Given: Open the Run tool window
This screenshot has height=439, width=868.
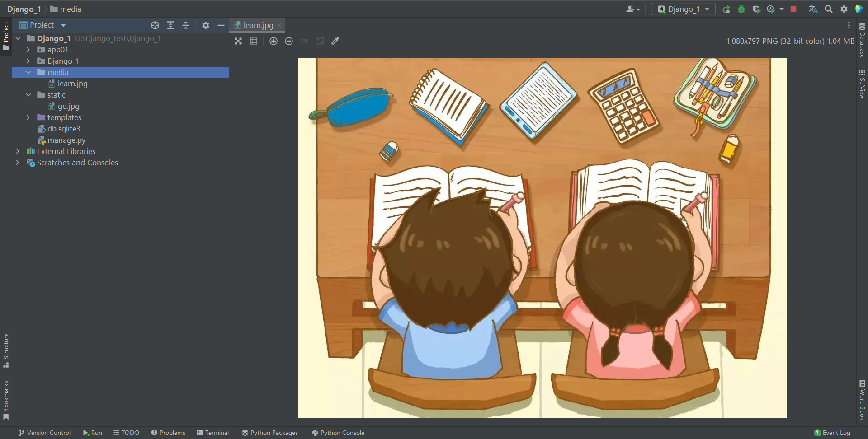Looking at the screenshot, I should (93, 433).
